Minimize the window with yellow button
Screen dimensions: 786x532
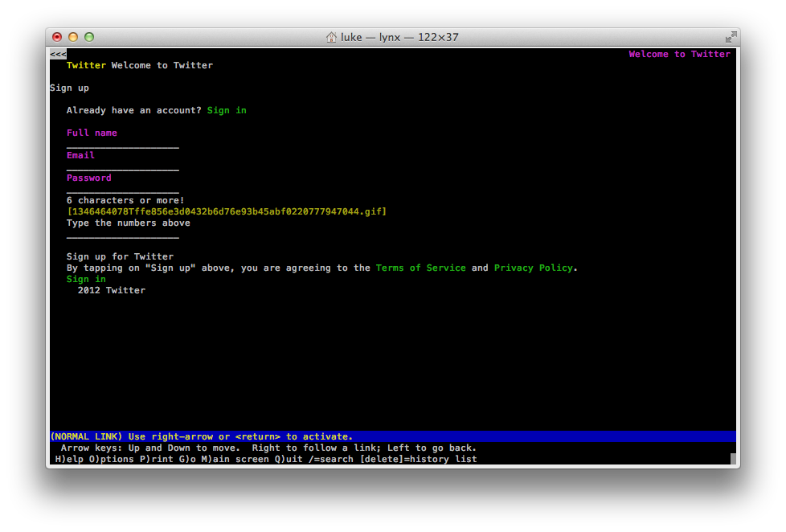(x=73, y=37)
